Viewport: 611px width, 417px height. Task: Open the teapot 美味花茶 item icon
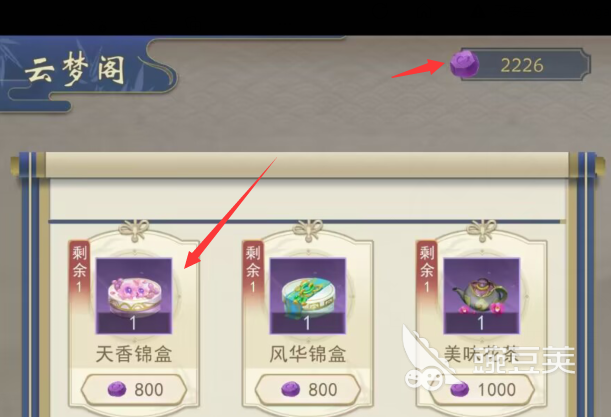(x=482, y=296)
